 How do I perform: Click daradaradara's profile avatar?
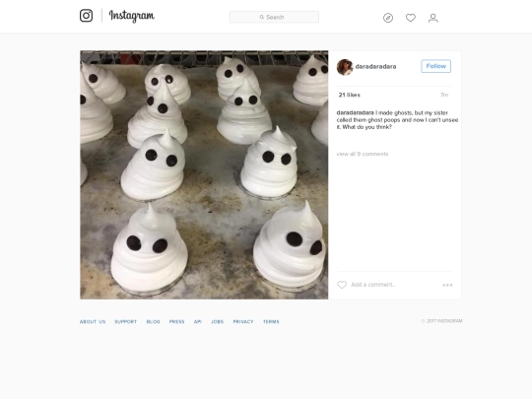(345, 67)
